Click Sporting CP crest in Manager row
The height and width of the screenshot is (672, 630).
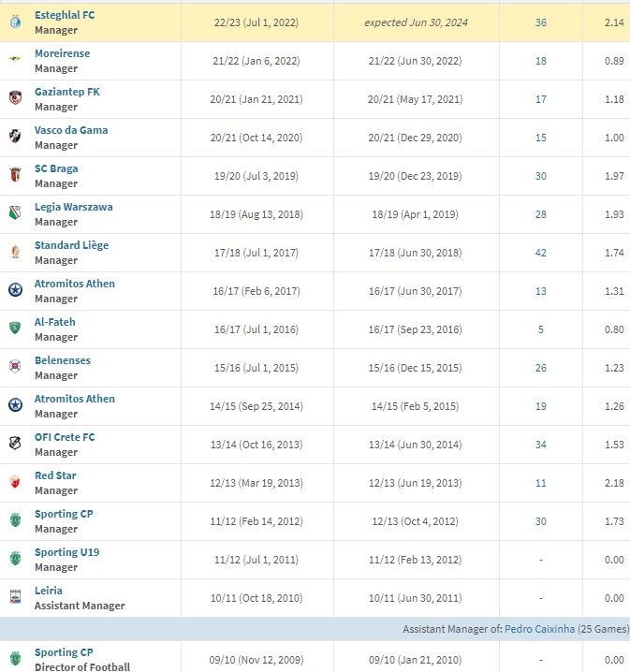click(x=15, y=520)
